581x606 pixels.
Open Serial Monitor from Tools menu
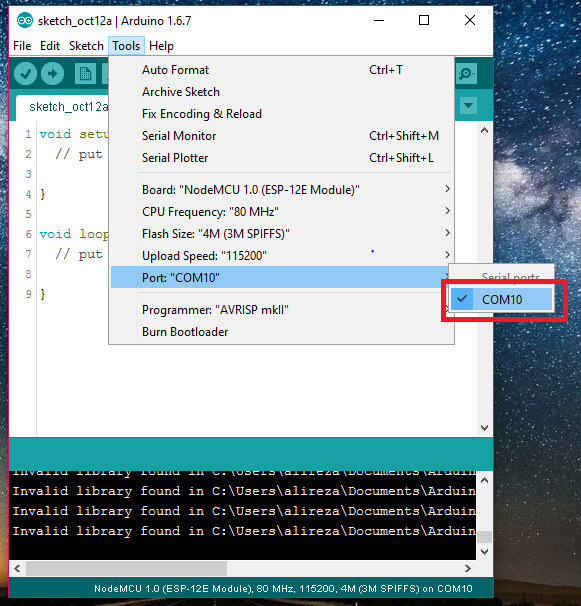tap(281, 136)
